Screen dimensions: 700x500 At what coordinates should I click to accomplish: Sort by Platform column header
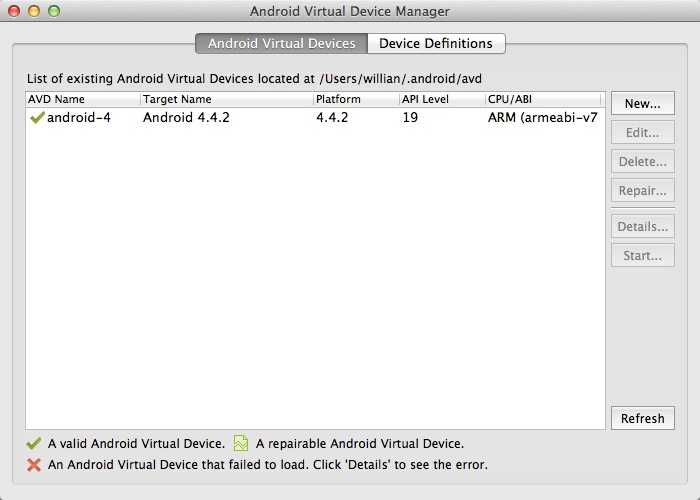(356, 99)
